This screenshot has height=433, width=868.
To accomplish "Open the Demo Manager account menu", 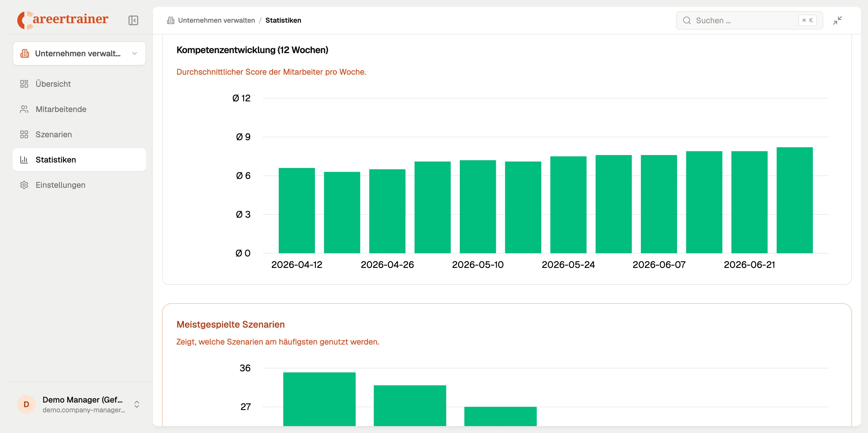I will (x=79, y=404).
